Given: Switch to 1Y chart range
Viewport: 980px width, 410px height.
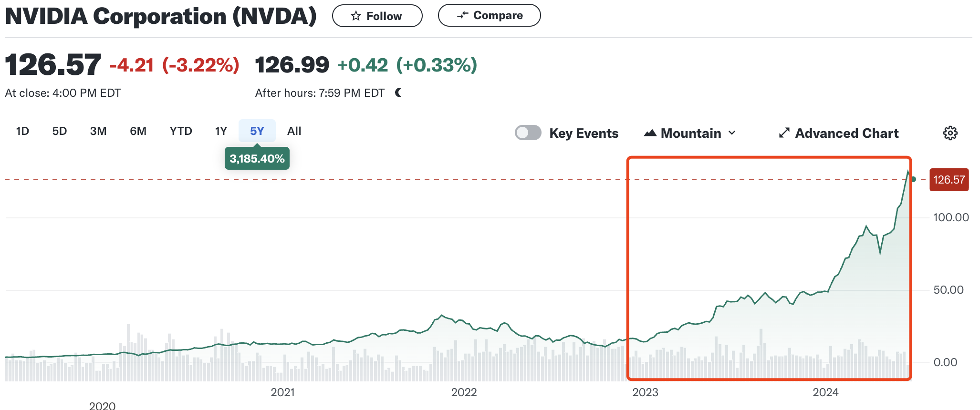Looking at the screenshot, I should pos(221,131).
